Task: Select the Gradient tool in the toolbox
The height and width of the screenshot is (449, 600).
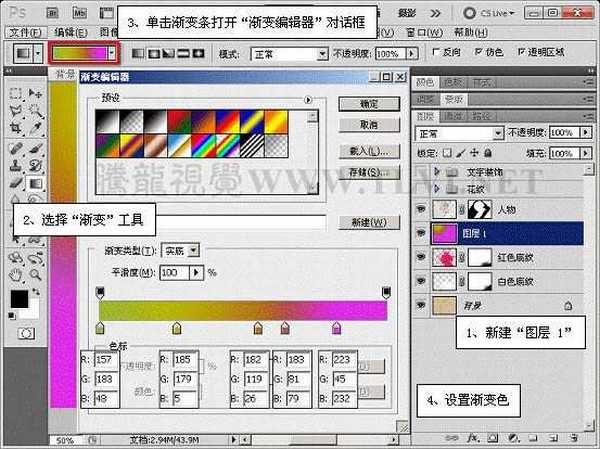Action: pos(34,183)
